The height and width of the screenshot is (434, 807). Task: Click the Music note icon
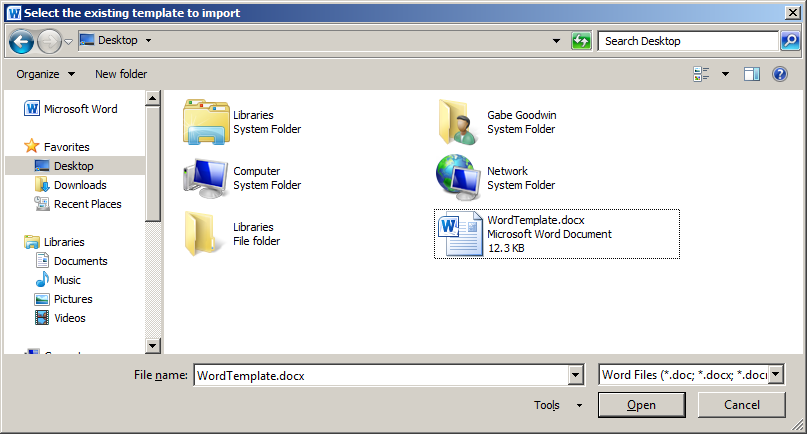[42, 280]
